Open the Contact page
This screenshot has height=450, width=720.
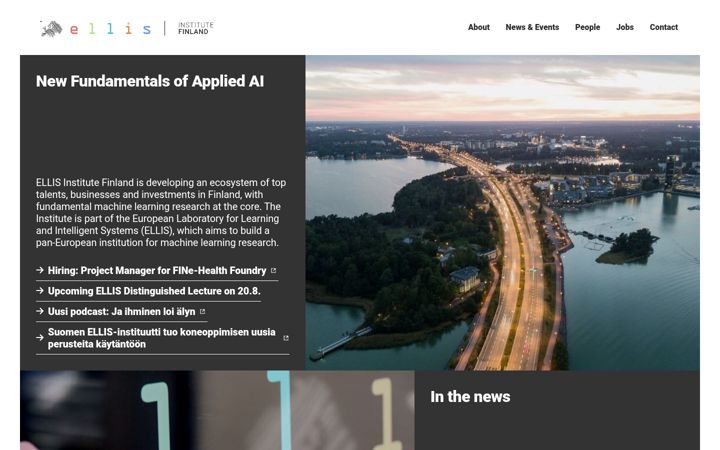pos(664,27)
